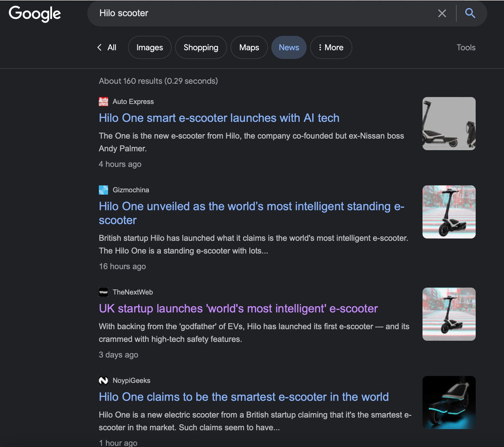This screenshot has height=447, width=504.
Task: Click the Auto Express source name
Action: pos(133,102)
